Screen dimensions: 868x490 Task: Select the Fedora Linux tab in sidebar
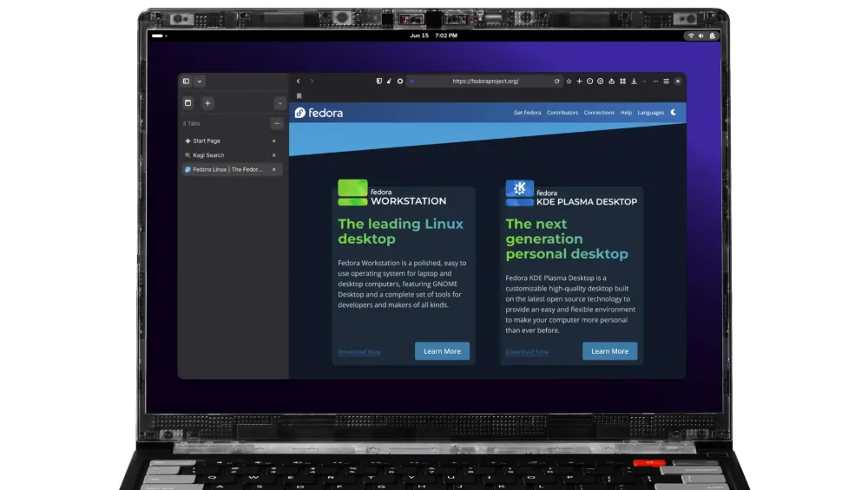[233, 170]
